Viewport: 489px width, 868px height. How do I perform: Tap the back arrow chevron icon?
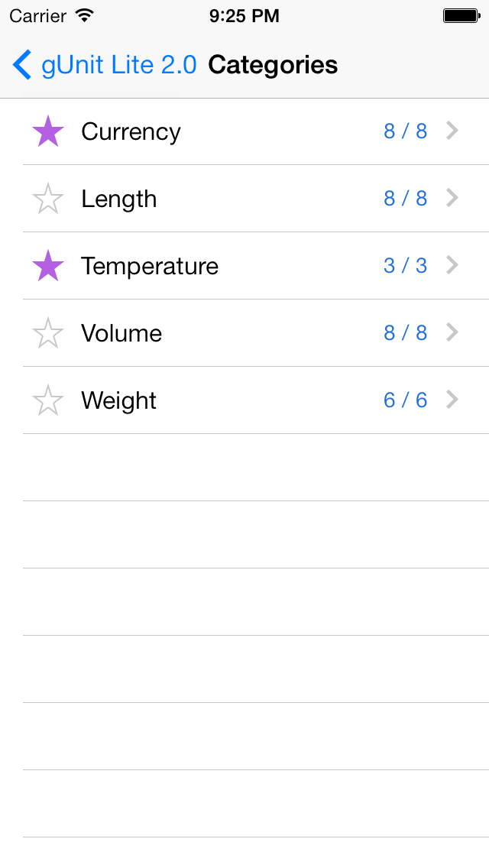tap(22, 65)
